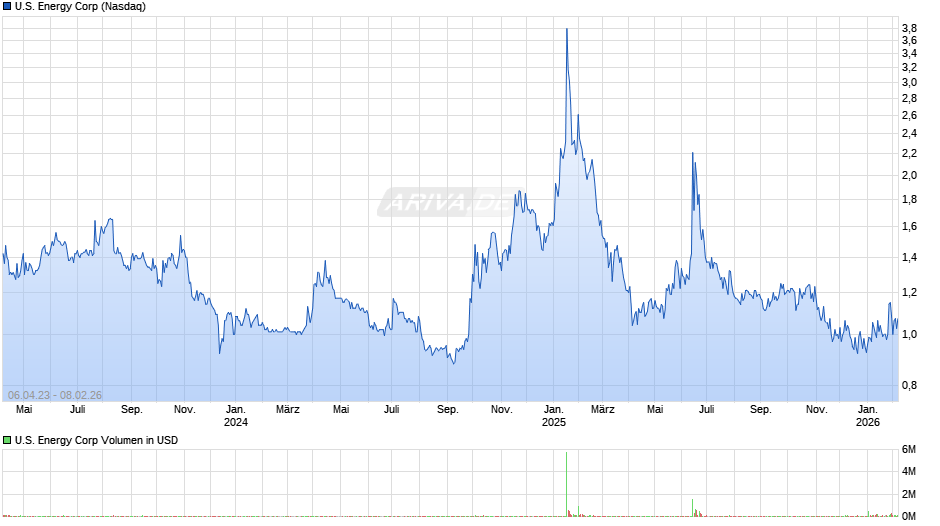
Task: Click the 1,4 price axis label
Action: click(x=909, y=257)
